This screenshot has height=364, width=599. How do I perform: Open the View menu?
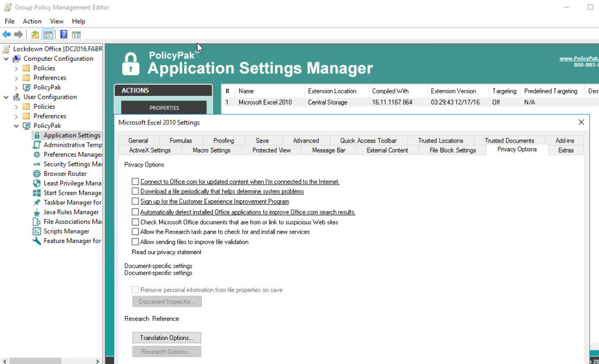point(57,21)
